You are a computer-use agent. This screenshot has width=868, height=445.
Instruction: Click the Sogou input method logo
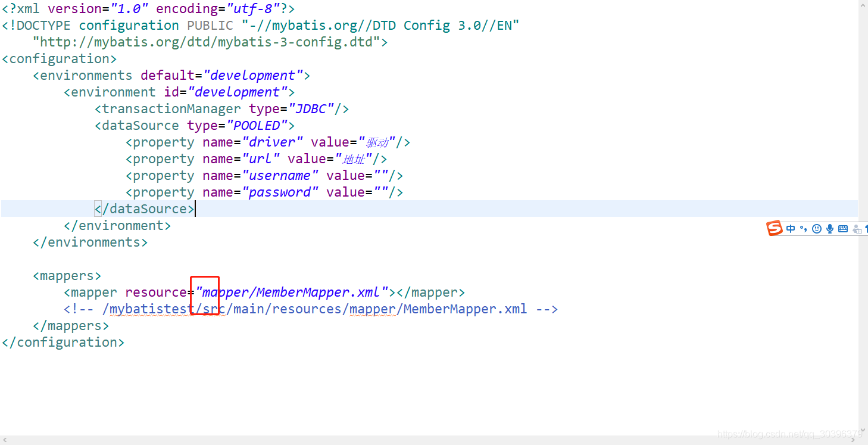pos(775,228)
